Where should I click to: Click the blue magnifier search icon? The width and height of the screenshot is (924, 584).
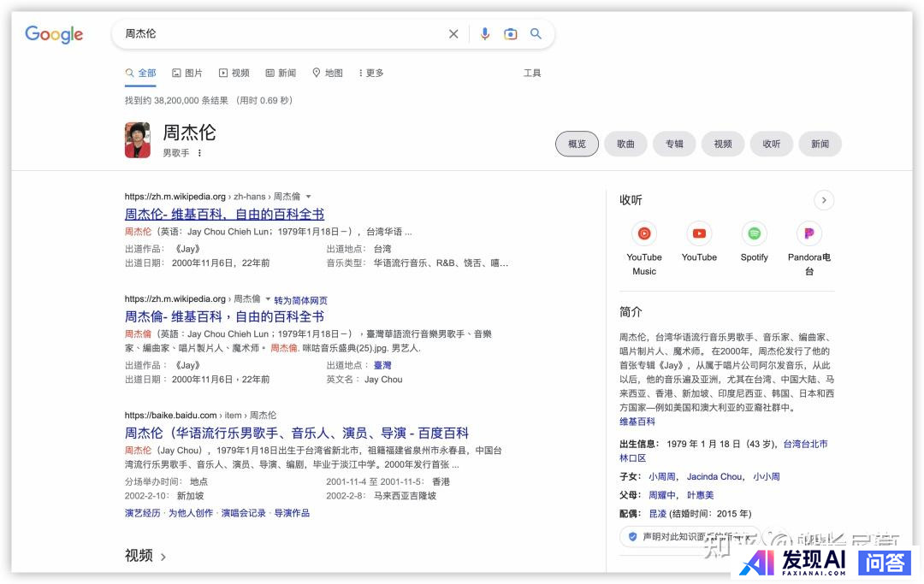[x=536, y=34]
